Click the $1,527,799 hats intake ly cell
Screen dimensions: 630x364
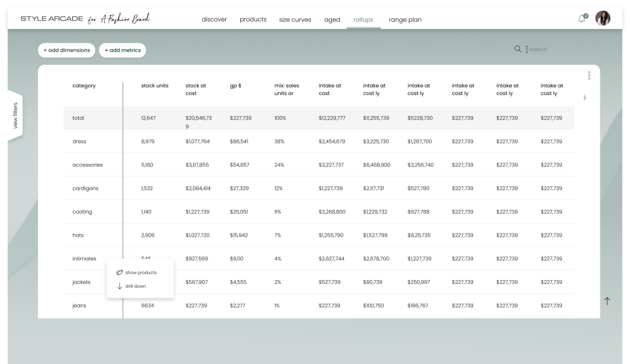375,235
